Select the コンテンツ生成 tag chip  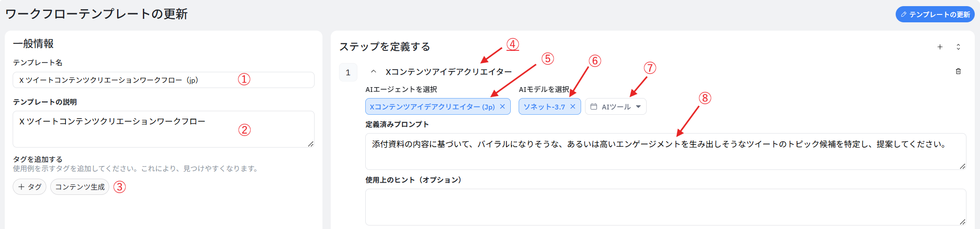pyautogui.click(x=80, y=187)
